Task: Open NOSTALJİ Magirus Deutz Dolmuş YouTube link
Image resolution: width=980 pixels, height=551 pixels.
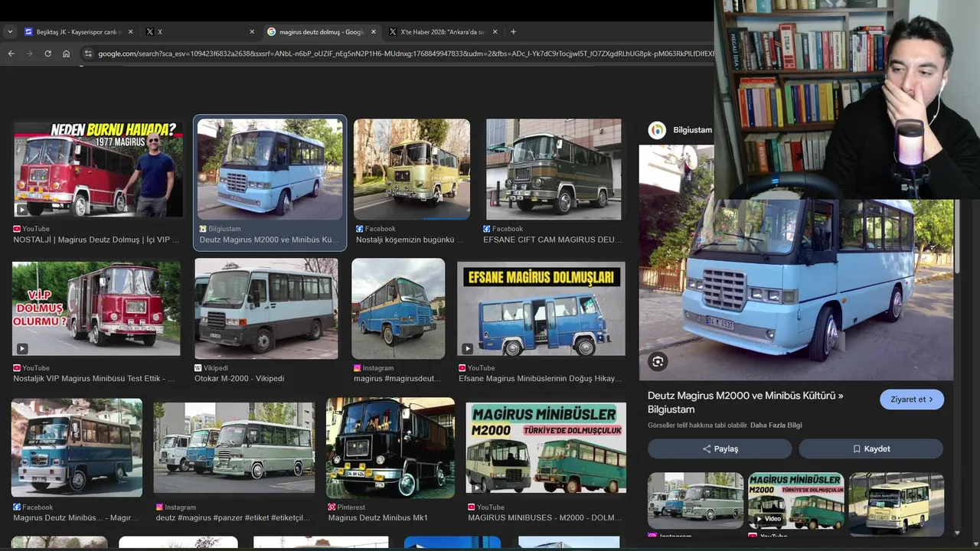Action: pos(96,240)
